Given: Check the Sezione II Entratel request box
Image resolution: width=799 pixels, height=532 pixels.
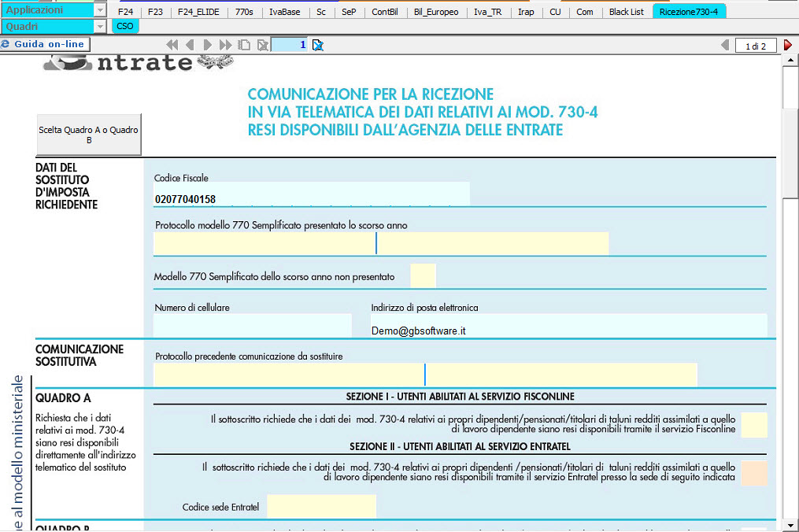Looking at the screenshot, I should pyautogui.click(x=754, y=473).
